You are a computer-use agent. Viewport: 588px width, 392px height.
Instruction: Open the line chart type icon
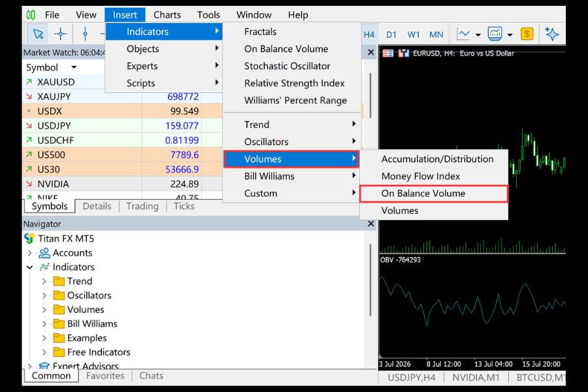pos(464,34)
